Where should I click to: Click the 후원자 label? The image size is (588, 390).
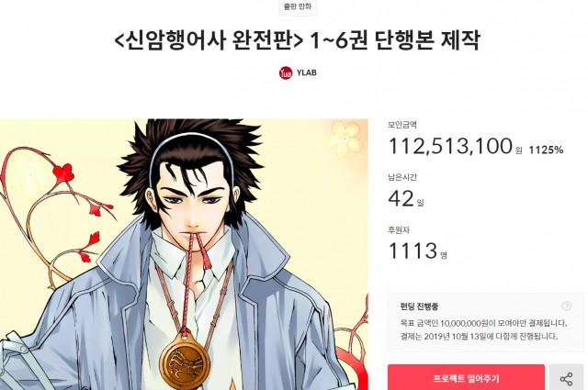[399, 229]
